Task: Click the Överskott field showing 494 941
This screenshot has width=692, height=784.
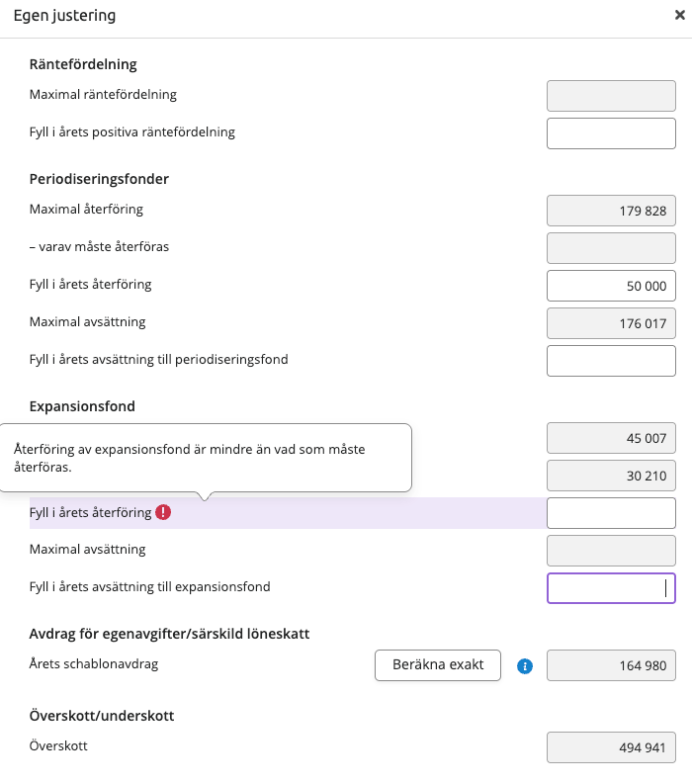Action: [x=611, y=746]
